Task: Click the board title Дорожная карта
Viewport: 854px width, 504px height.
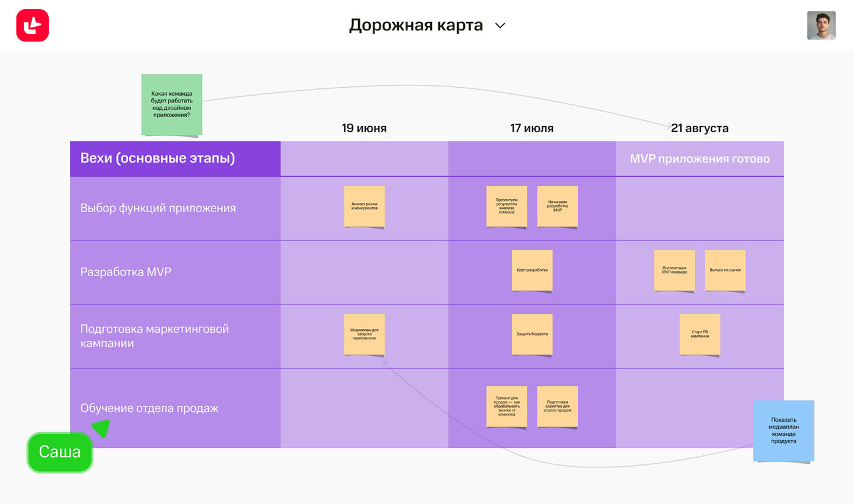Action: 416,25
